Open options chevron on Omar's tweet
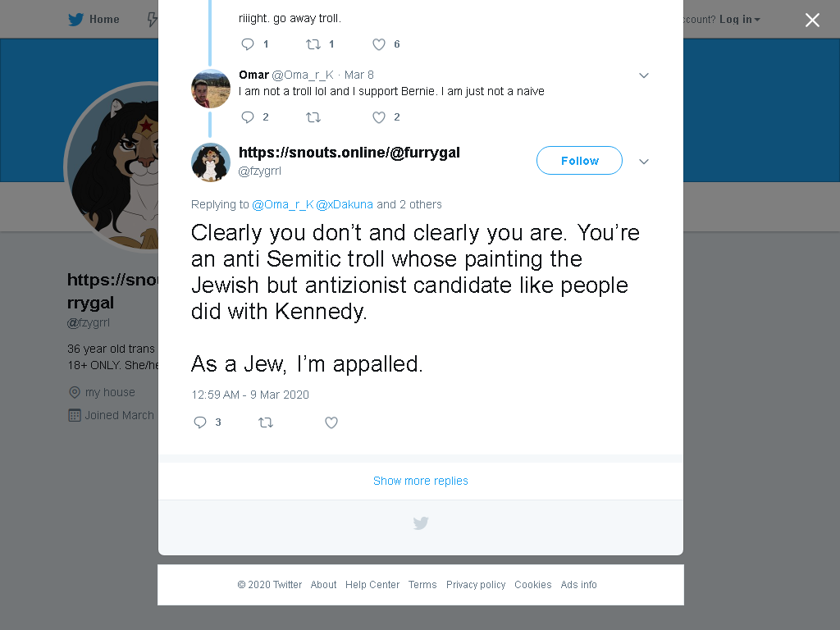 click(x=644, y=75)
